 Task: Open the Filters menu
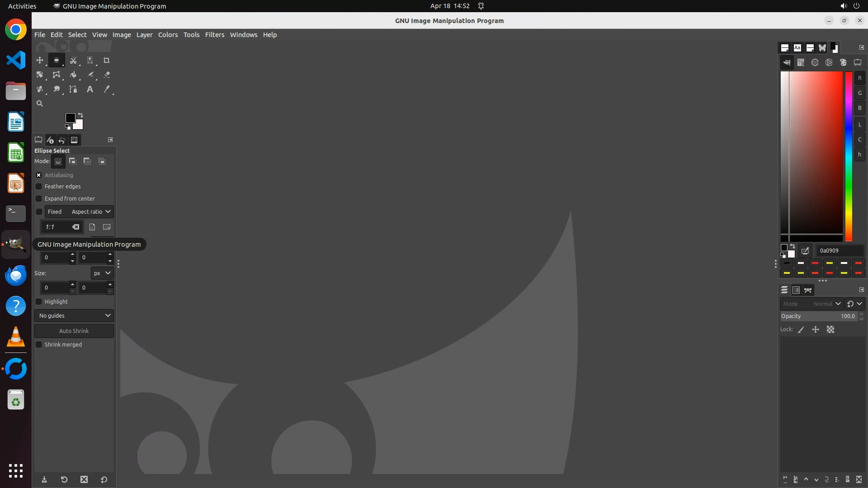pos(214,35)
